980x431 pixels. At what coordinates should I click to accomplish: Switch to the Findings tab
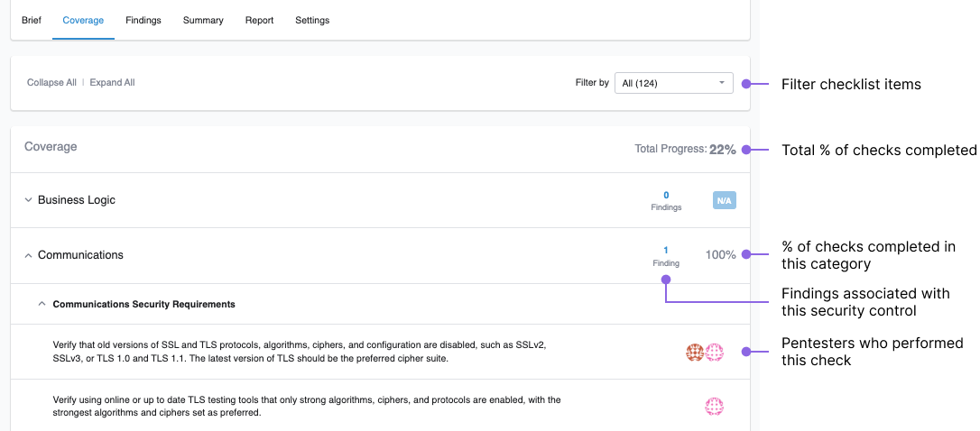(x=143, y=20)
